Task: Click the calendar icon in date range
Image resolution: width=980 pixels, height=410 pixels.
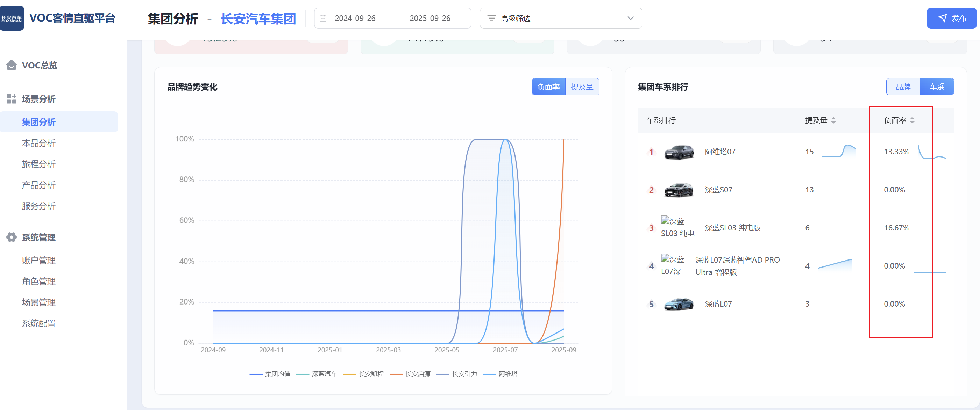Action: 323,18
